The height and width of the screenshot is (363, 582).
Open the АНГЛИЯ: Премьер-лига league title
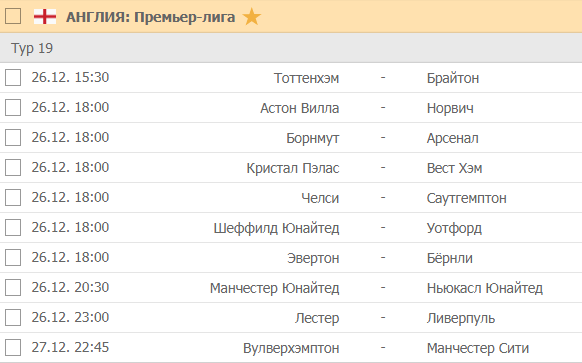(150, 17)
